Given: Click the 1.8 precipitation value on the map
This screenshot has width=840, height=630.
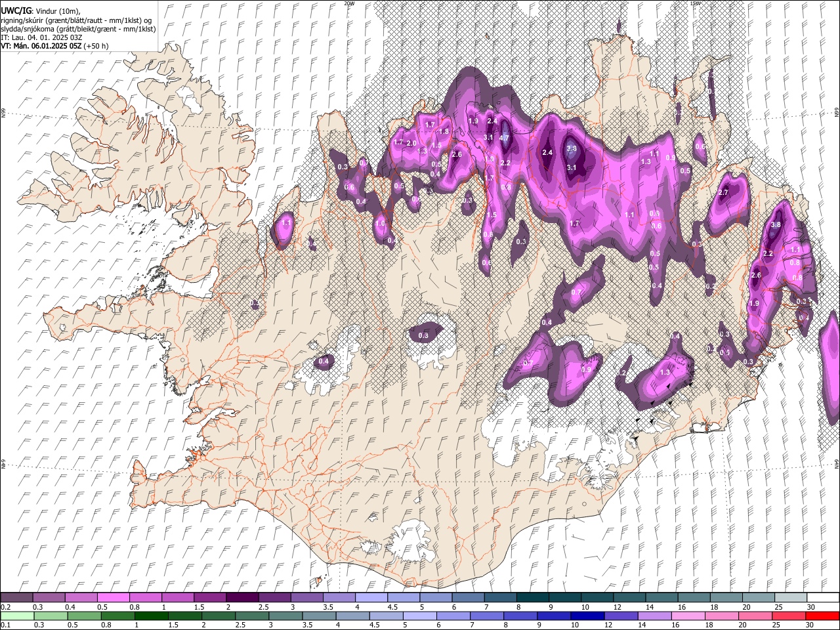Looking at the screenshot, I should coord(444,131).
